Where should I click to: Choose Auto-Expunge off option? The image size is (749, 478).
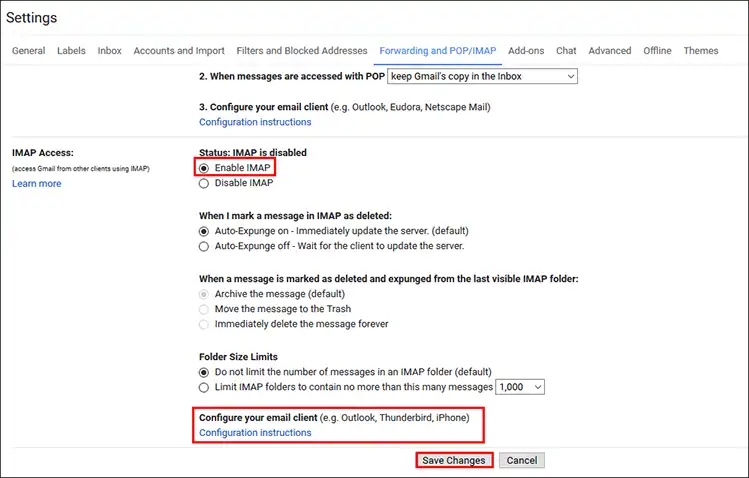click(x=204, y=246)
